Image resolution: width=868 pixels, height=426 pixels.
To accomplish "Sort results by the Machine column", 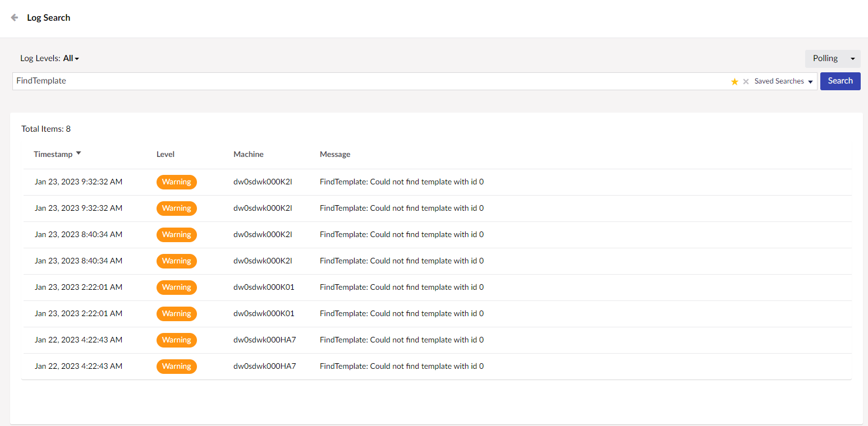I will point(249,154).
